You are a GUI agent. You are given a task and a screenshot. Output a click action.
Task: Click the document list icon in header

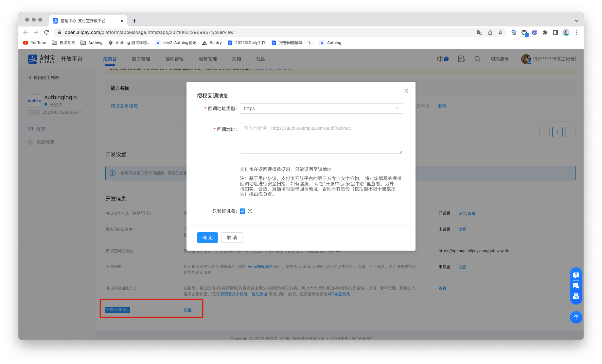pyautogui.click(x=461, y=59)
